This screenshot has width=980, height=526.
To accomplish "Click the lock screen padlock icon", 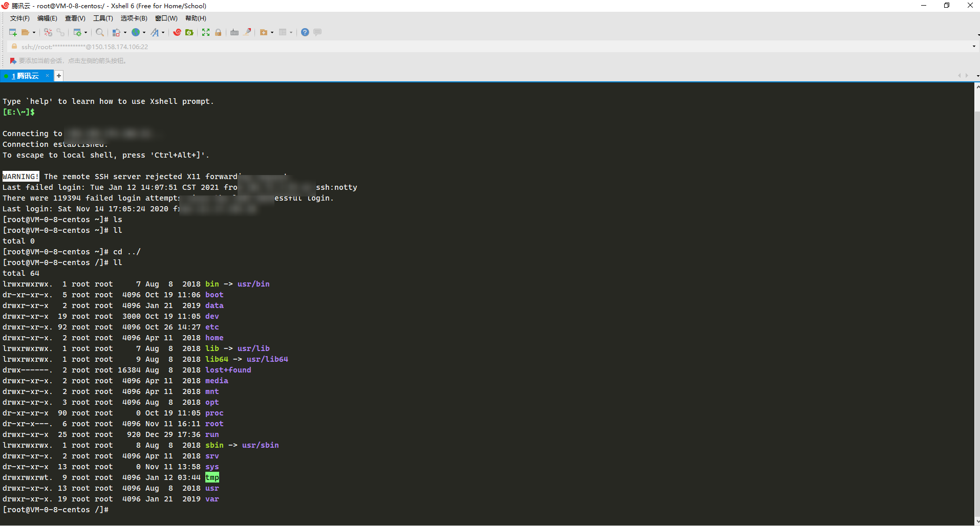I will [218, 32].
